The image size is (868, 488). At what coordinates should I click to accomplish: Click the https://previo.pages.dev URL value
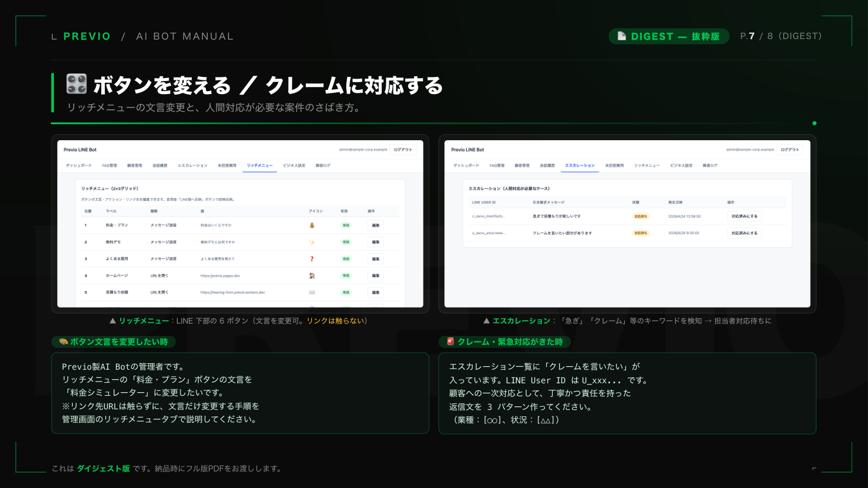click(x=220, y=276)
